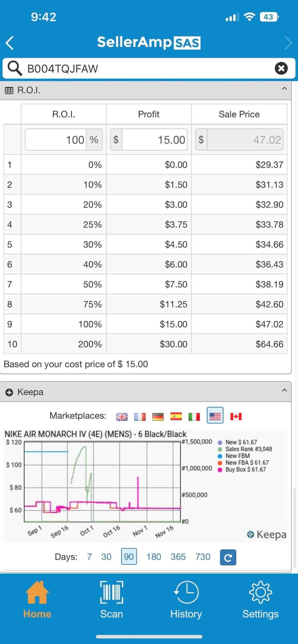This screenshot has height=644, width=298.
Task: Refresh the Keepa chart
Action: tap(228, 557)
